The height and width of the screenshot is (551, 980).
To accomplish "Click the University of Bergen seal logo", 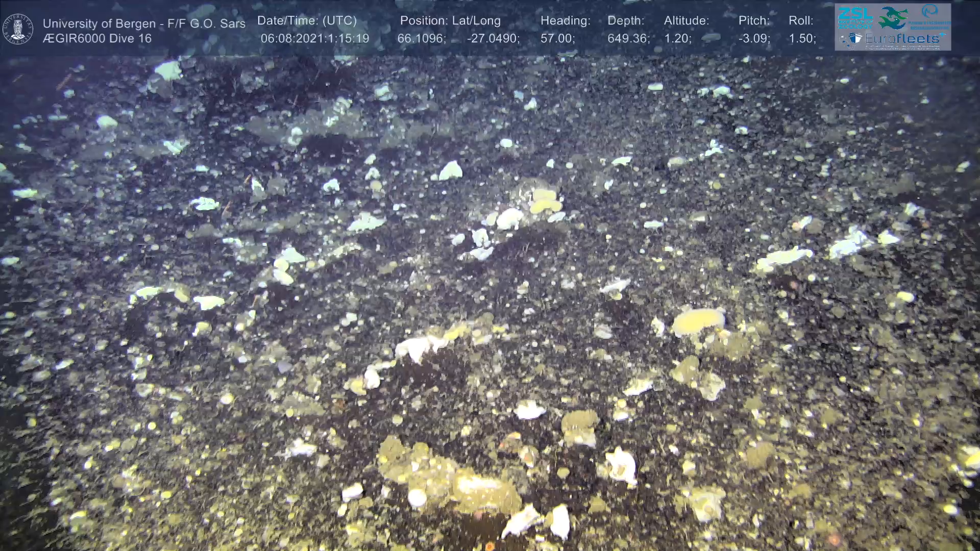I will click(18, 29).
